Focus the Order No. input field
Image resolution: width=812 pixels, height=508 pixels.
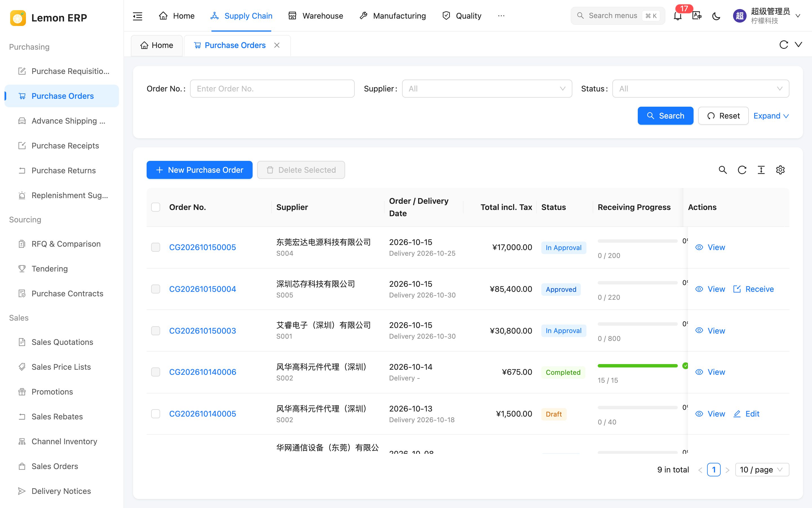click(x=272, y=89)
